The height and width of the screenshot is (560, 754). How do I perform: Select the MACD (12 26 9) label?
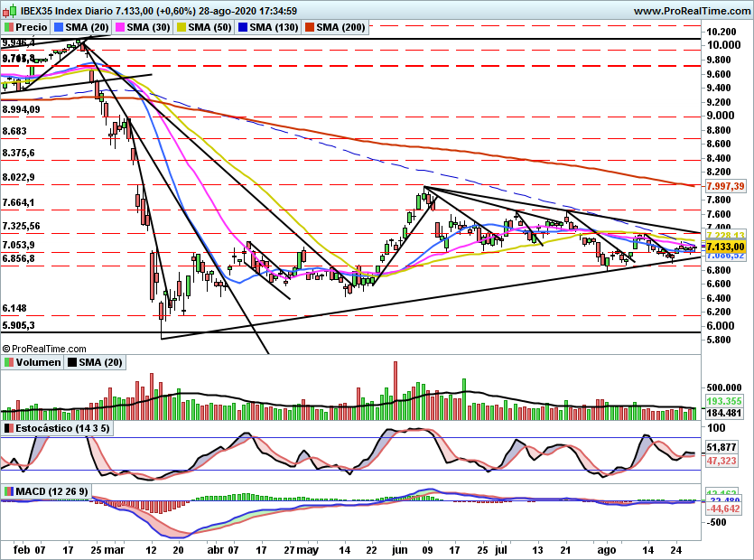tap(52, 491)
